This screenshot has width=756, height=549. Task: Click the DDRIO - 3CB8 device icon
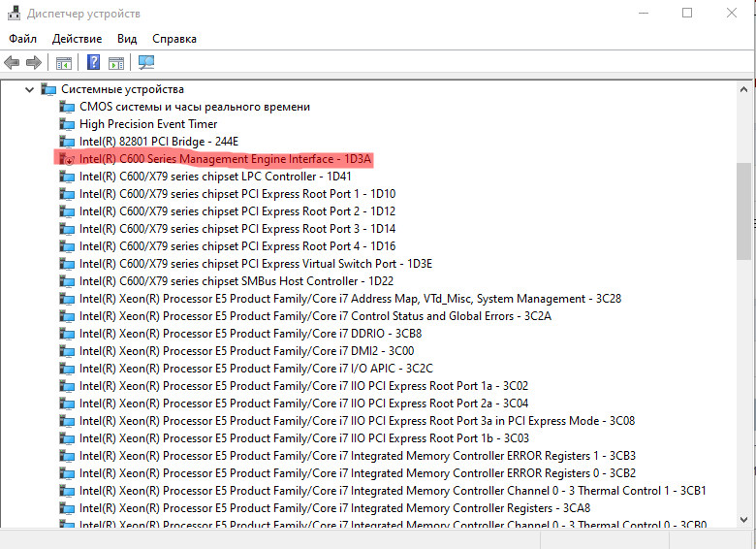click(67, 334)
